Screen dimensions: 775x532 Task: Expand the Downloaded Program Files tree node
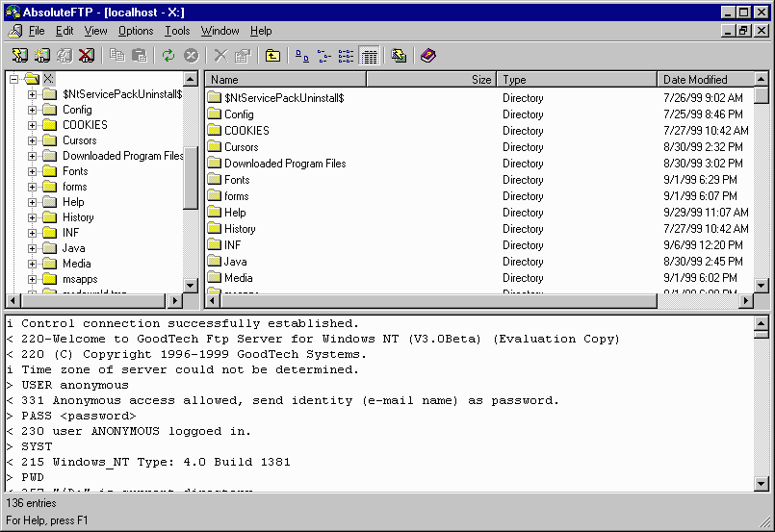tap(32, 156)
